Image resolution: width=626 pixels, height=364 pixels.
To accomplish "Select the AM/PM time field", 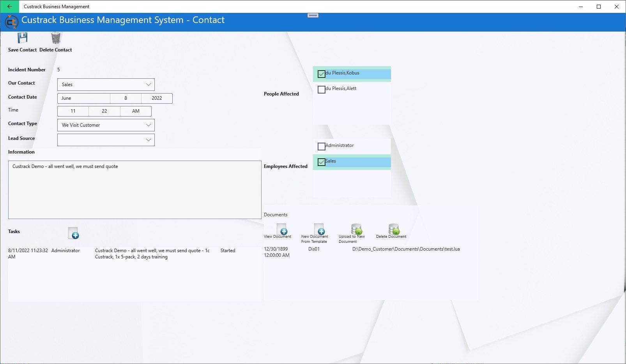I will pos(136,111).
